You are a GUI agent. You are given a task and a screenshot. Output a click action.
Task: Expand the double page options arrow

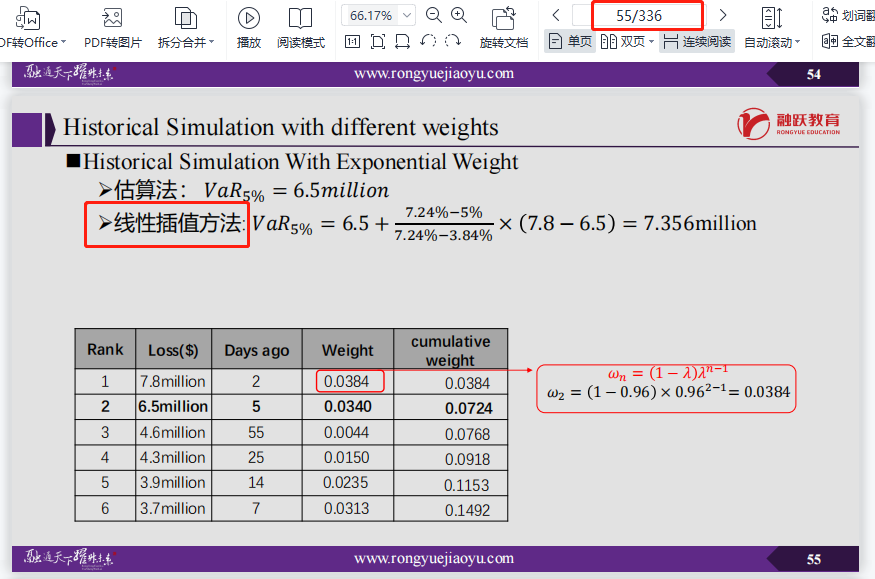click(x=651, y=42)
